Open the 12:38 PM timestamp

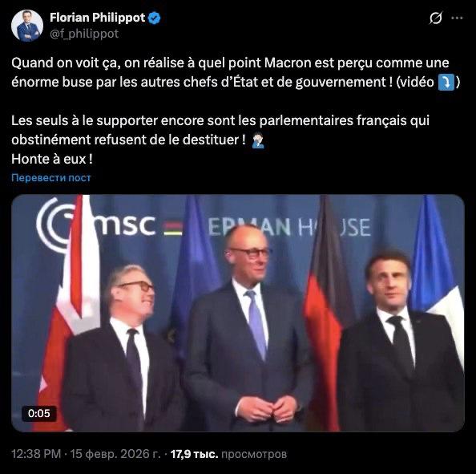tap(36, 454)
